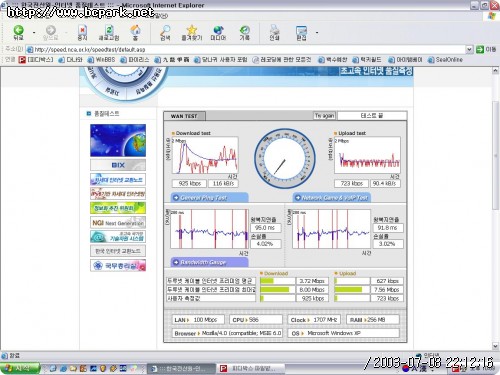Expand the address bar dropdown arrow
Screen dimensions: 500x375
pos(469,50)
